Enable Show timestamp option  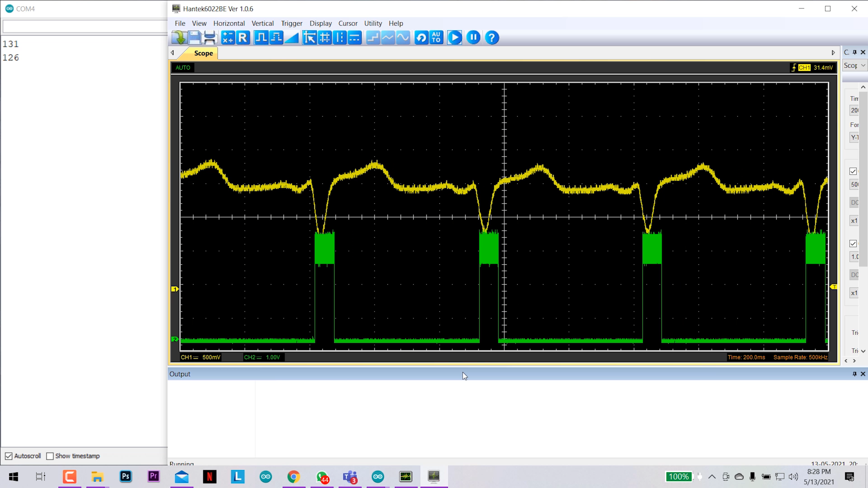(50, 456)
